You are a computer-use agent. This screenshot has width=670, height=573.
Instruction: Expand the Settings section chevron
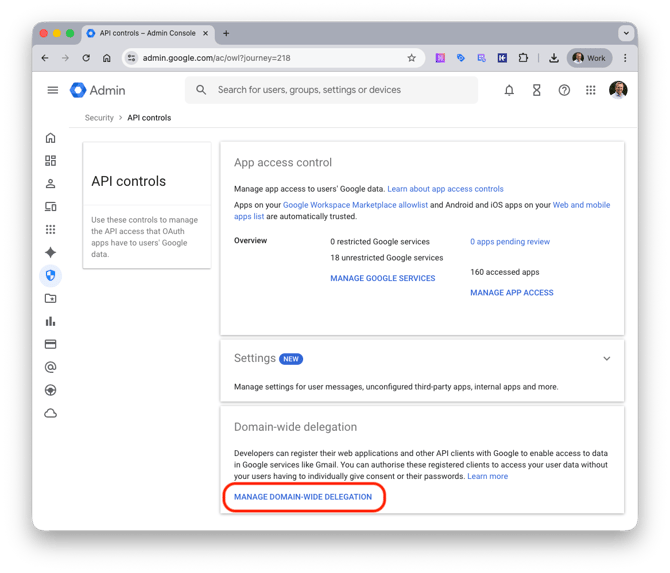pos(606,358)
